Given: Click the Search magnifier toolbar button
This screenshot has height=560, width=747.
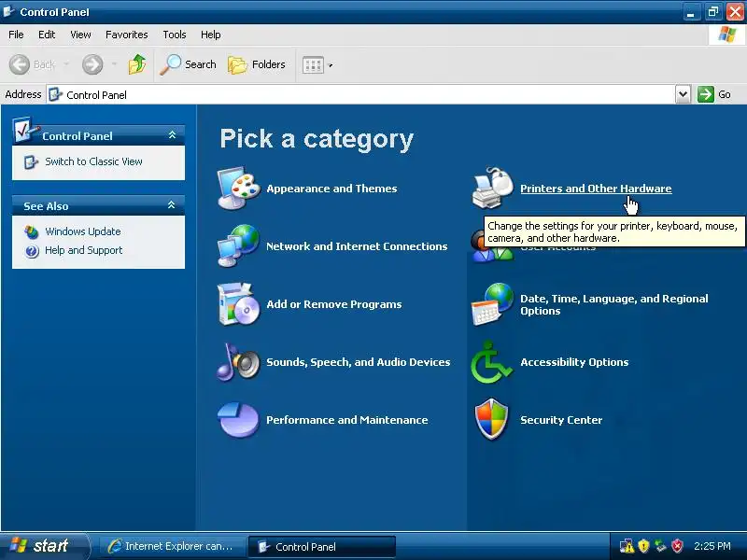Looking at the screenshot, I should click(x=188, y=64).
